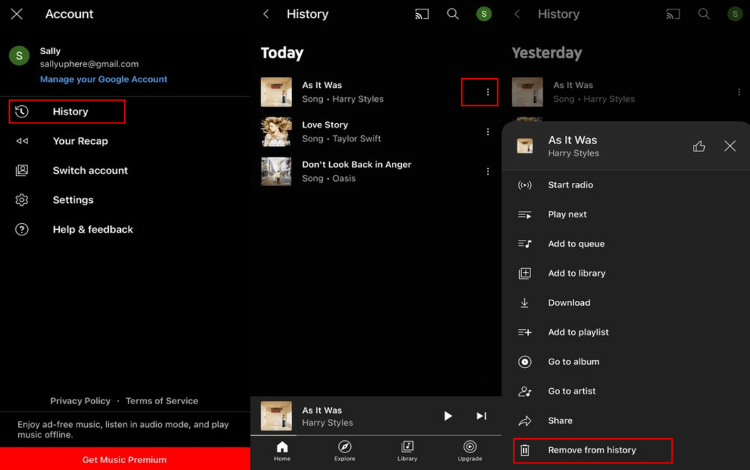Image resolution: width=750 pixels, height=470 pixels.
Task: Tap the Cast icon in Today History header
Action: tap(422, 14)
